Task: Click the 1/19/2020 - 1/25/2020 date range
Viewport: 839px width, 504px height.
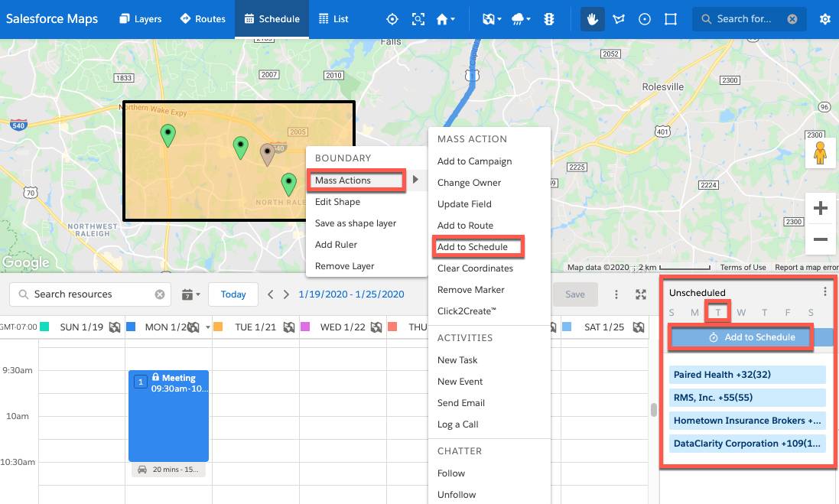Action: click(x=352, y=294)
